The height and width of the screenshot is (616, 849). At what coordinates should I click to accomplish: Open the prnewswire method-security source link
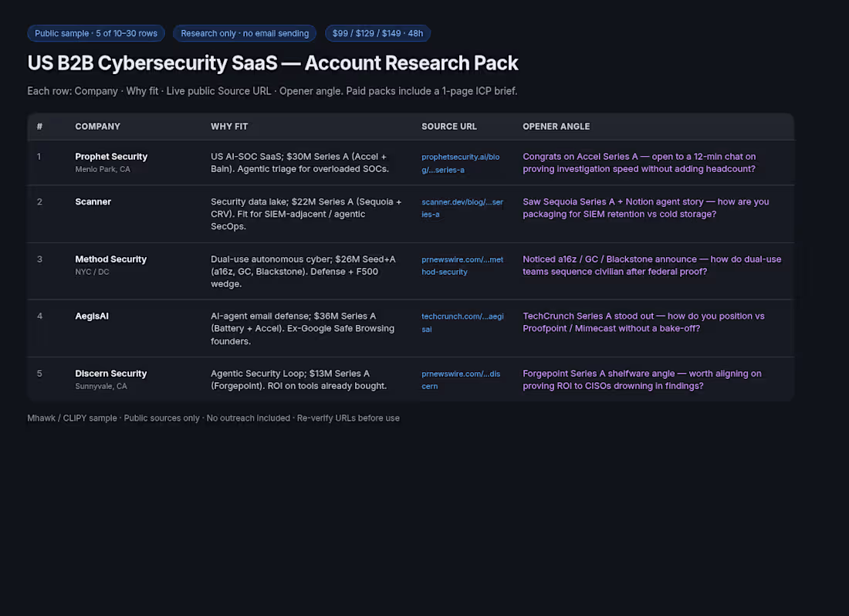462,266
